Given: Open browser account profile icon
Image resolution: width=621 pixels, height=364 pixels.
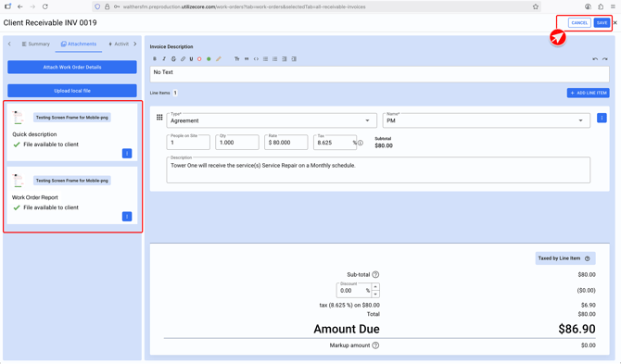Looking at the screenshot, I should pyautogui.click(x=588, y=6).
